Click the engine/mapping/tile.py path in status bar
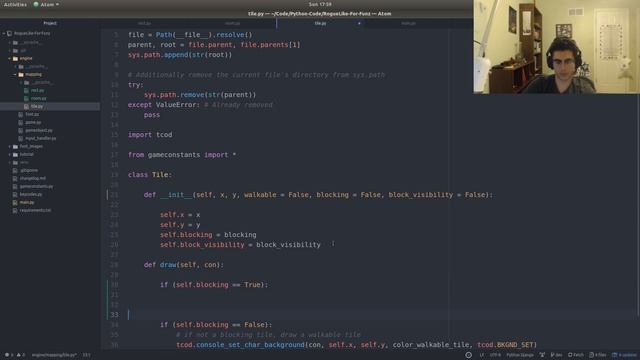Viewport: 640px width, 360px height. click(x=54, y=355)
